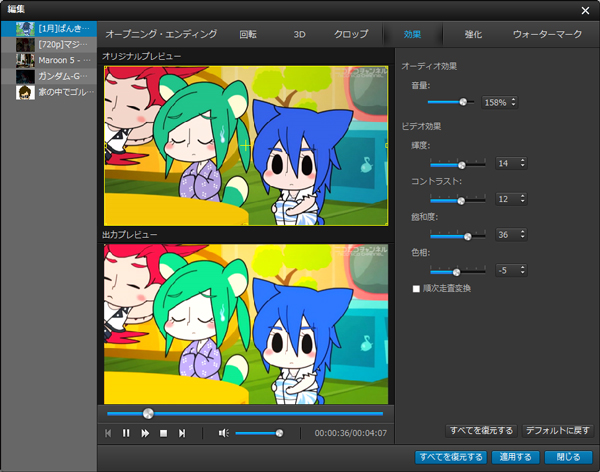Click the 色相 hue slider handle
This screenshot has width=600, height=472.
pyautogui.click(x=456, y=272)
